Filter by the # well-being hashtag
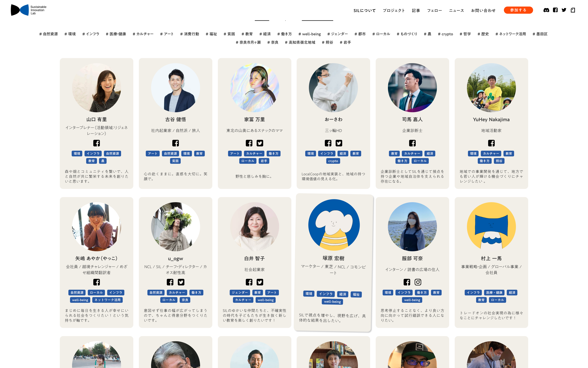588x368 pixels. [x=310, y=34]
